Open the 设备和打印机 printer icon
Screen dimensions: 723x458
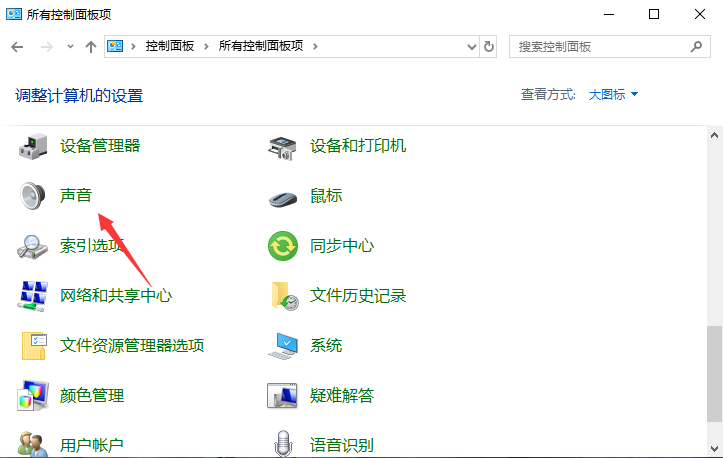point(283,146)
